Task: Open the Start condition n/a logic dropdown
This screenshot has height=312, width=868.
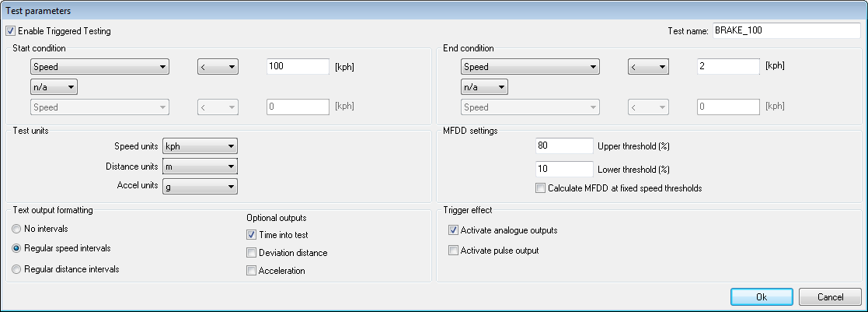Action: [54, 87]
